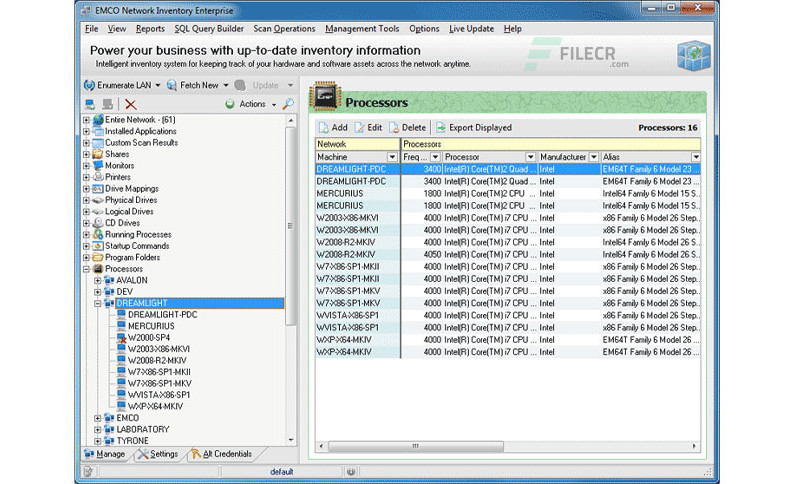800x484 pixels.
Task: Open the Fetch New dropdown arrow
Action: [226, 85]
